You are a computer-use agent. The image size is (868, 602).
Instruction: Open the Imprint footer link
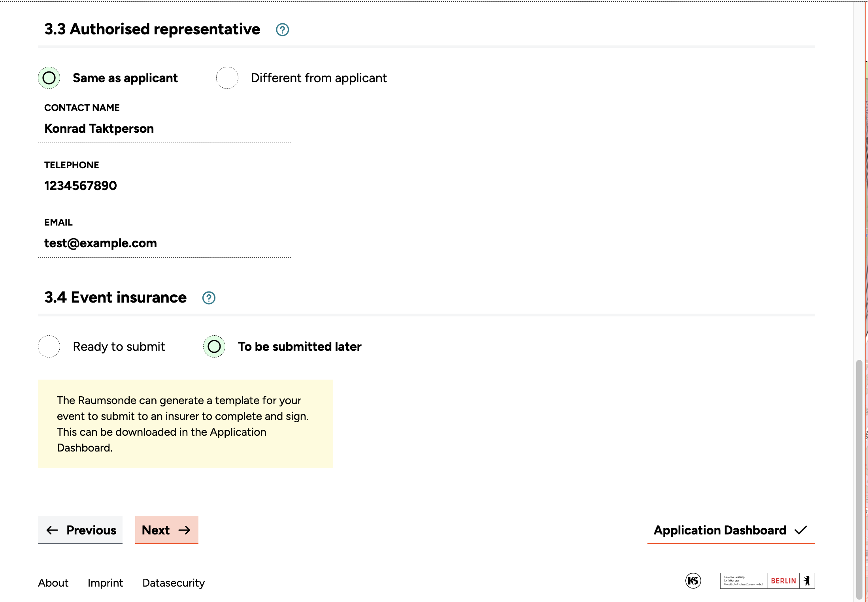(x=105, y=583)
